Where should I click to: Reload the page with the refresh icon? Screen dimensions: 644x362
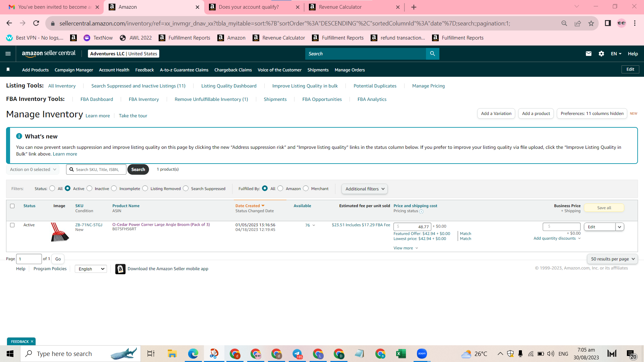pyautogui.click(x=36, y=23)
